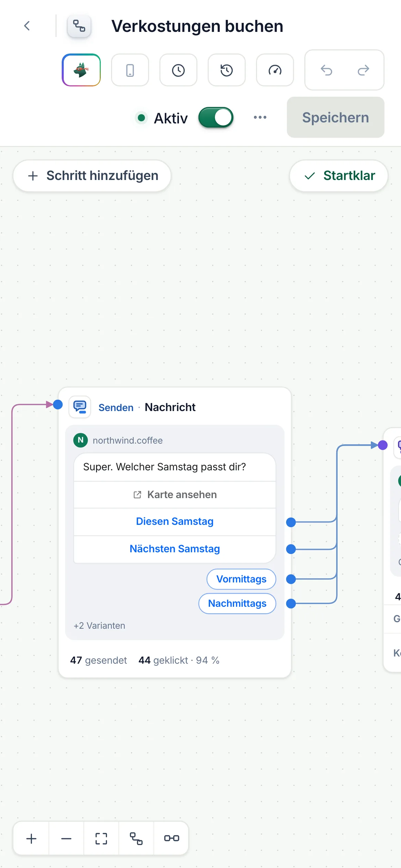Screen dimensions: 401x868
Task: Click the 44 geklickt · 94 % statistic
Action: click(x=179, y=660)
